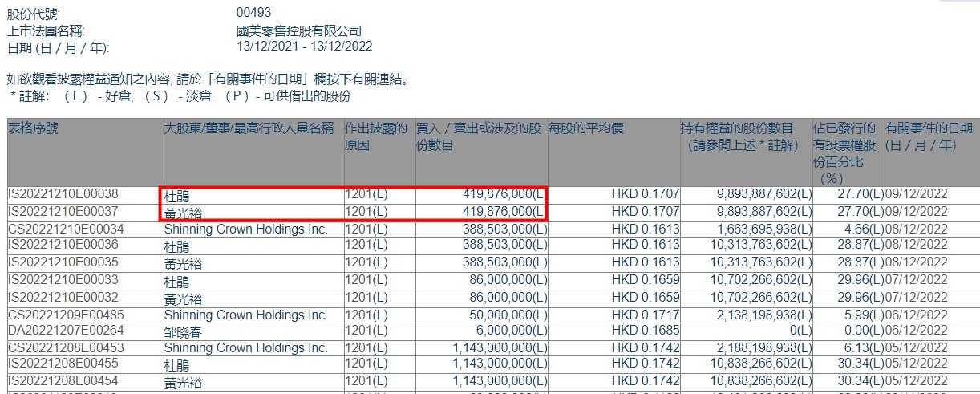Viewport: 980px width, 394px height.
Task: Click reason code 1201(L) in row DA20221207E00264
Action: pos(366,331)
